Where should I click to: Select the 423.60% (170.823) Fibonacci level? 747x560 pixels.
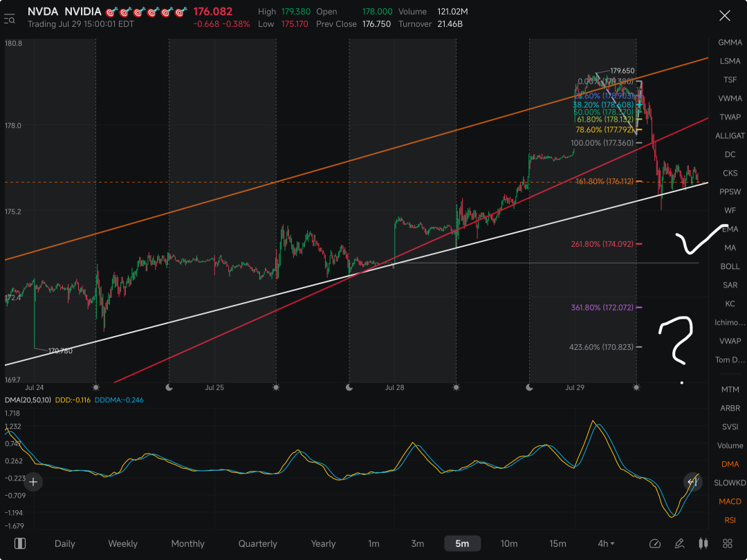(601, 347)
